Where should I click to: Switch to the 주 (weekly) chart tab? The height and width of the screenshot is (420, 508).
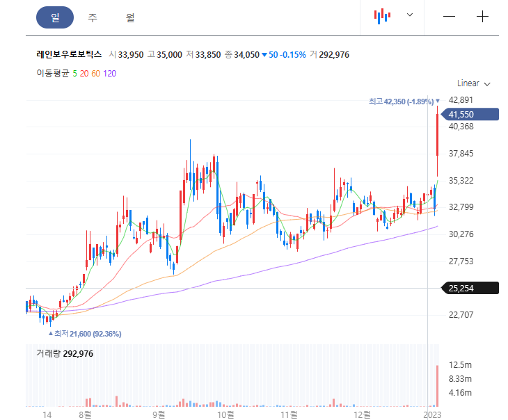pyautogui.click(x=93, y=17)
